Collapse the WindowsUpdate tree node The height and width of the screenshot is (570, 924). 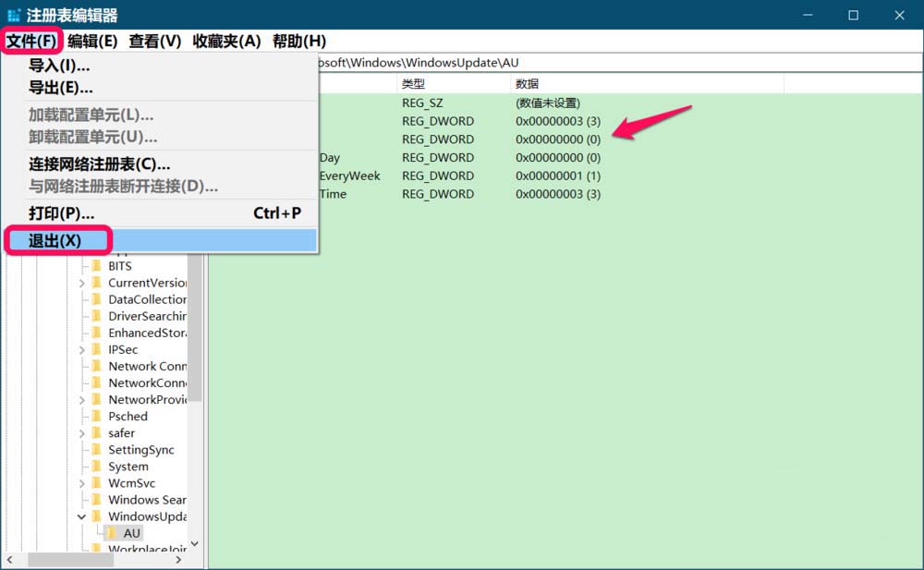click(82, 516)
